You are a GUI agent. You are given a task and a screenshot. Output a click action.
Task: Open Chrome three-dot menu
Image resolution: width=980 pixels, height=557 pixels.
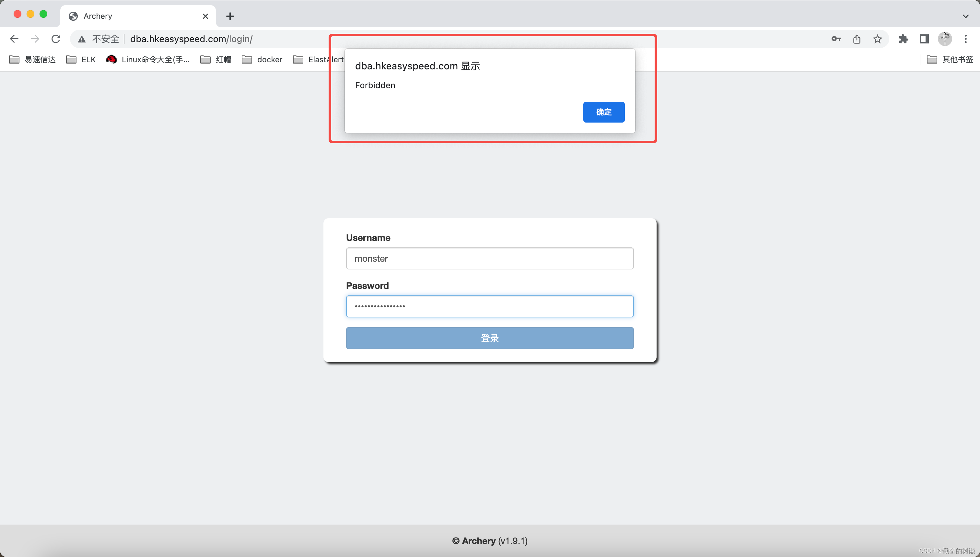(x=965, y=39)
